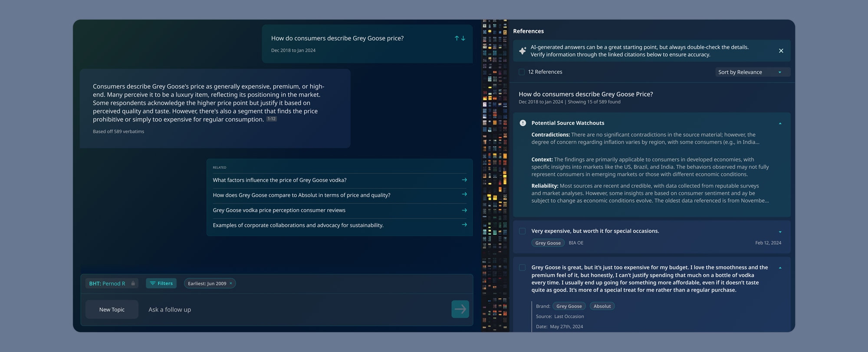
Task: Click 'Source: Last Occasion' text
Action: [x=560, y=316]
